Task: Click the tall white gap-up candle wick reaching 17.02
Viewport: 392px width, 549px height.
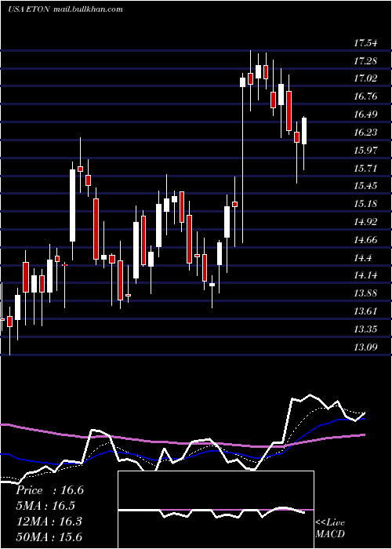Action: point(242,158)
